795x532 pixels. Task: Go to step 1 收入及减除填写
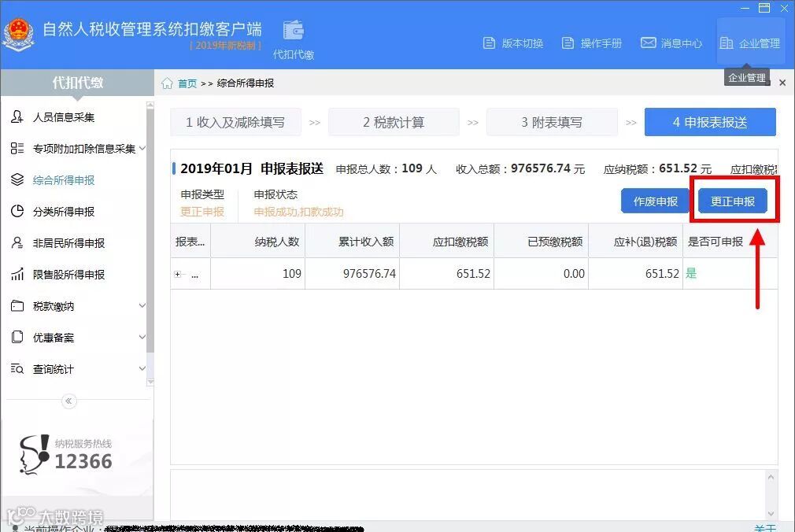tap(236, 122)
